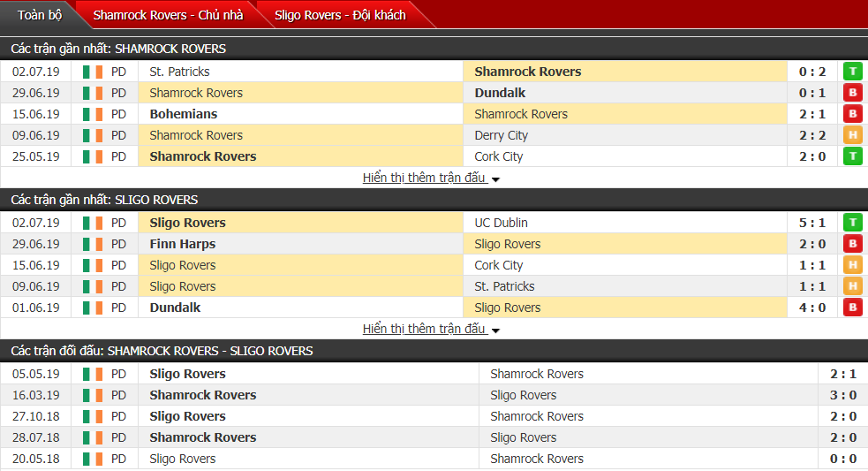This screenshot has height=471, width=868.
Task: Open Dundalk home team in 01.06.19 row
Action: click(175, 307)
